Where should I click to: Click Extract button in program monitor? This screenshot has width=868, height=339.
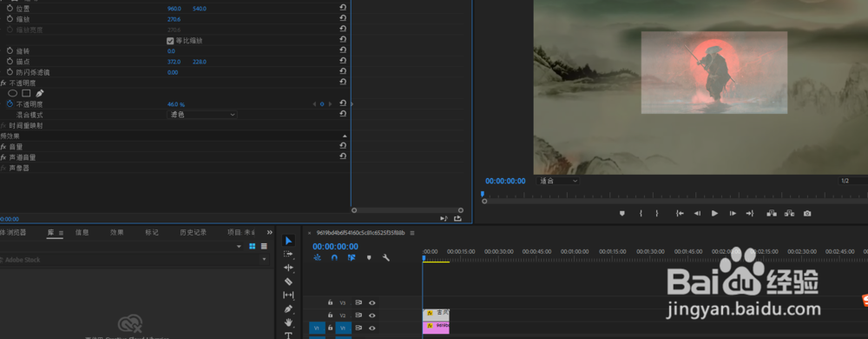pos(789,213)
